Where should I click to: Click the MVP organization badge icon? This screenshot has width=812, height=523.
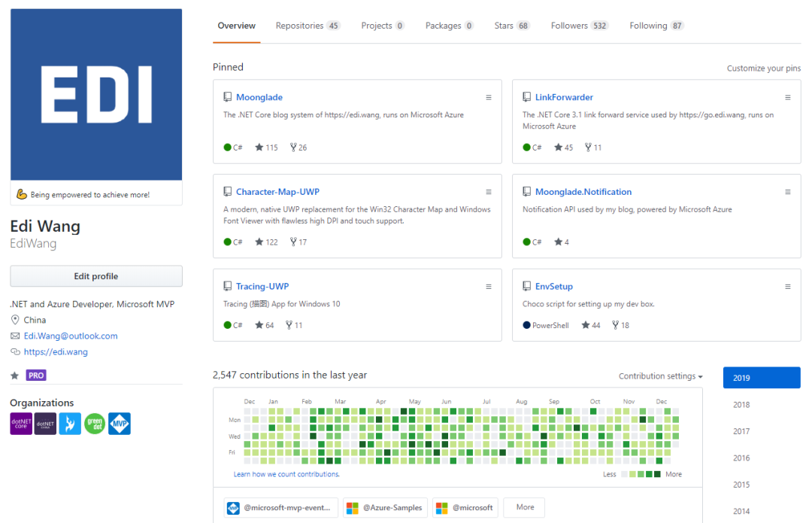(x=120, y=424)
